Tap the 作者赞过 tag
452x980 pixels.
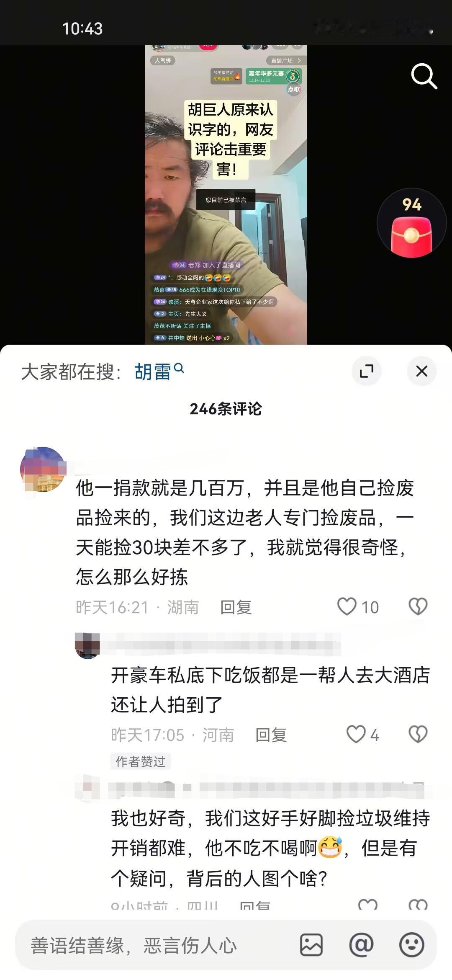pyautogui.click(x=141, y=761)
